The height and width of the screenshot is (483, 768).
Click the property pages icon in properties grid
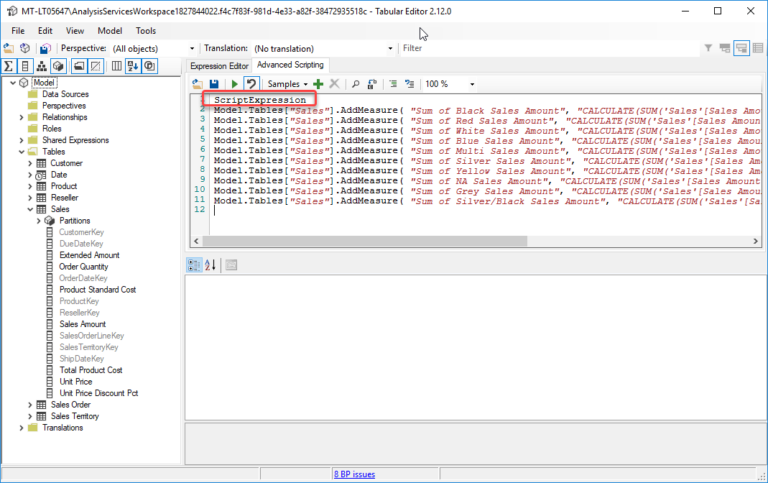coord(231,265)
